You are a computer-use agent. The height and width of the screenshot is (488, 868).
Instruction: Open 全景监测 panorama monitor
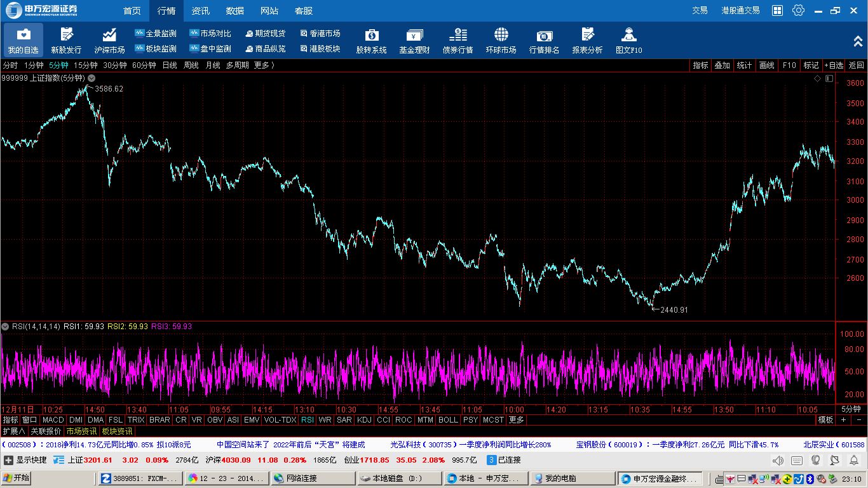pyautogui.click(x=156, y=33)
